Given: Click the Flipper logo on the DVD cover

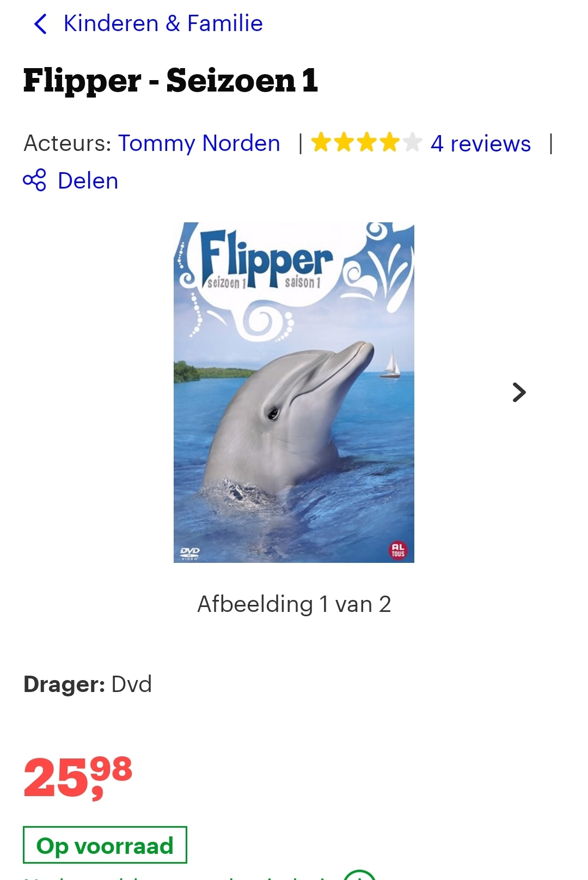Looking at the screenshot, I should 266,260.
